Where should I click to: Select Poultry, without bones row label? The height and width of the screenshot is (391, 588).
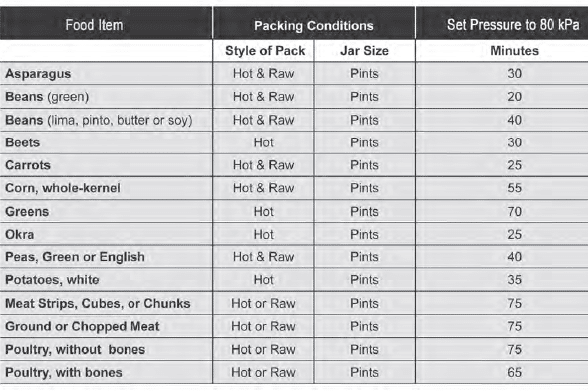75,349
